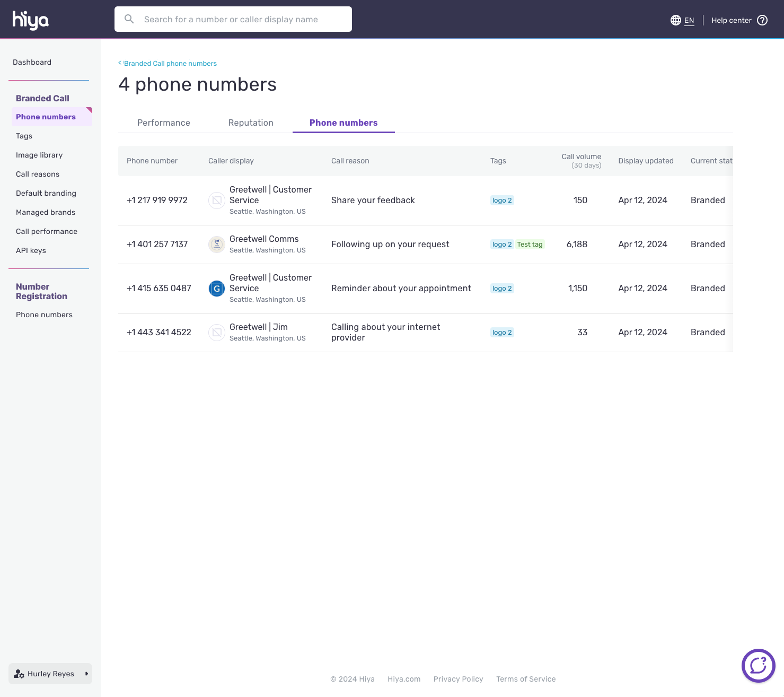The image size is (784, 697).
Task: Click the call volume value 33
Action: pos(582,332)
